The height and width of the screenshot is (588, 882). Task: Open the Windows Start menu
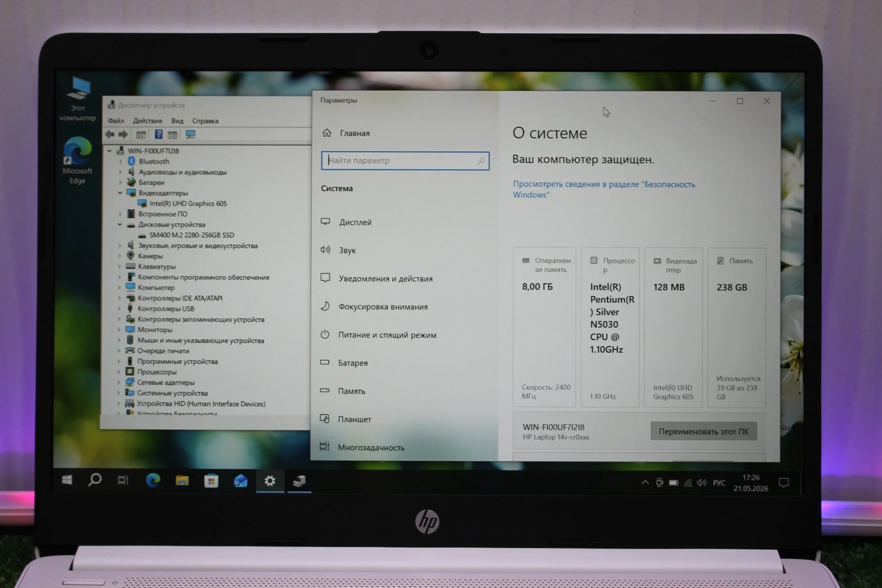point(67,481)
